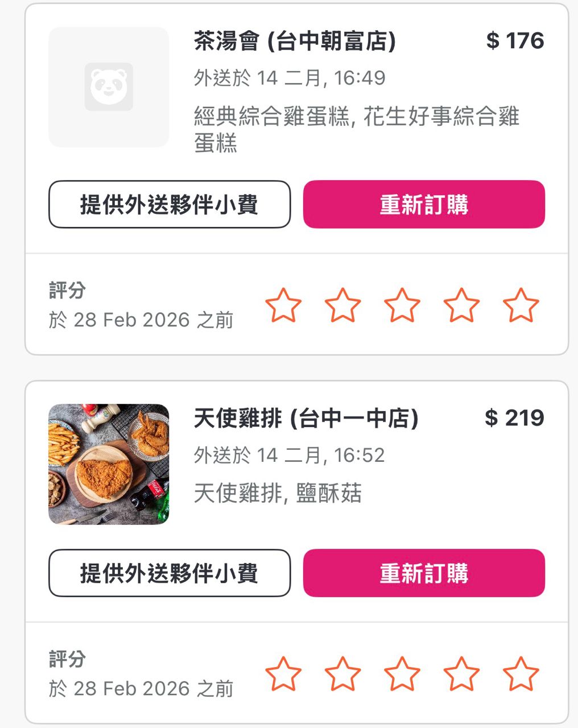
Task: View the $ 219 order total
Action: coord(514,418)
